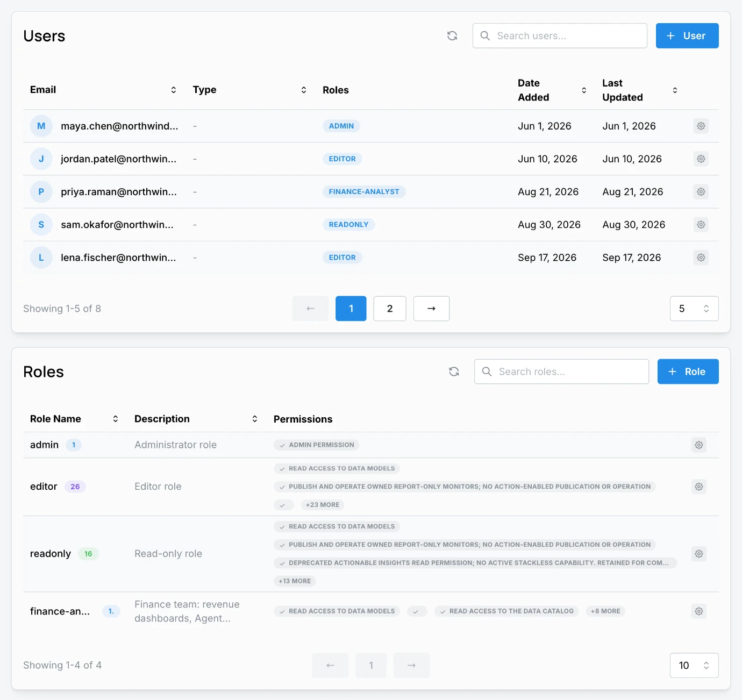
Task: Expand +8 MORE permissions for finance role
Action: click(605, 611)
